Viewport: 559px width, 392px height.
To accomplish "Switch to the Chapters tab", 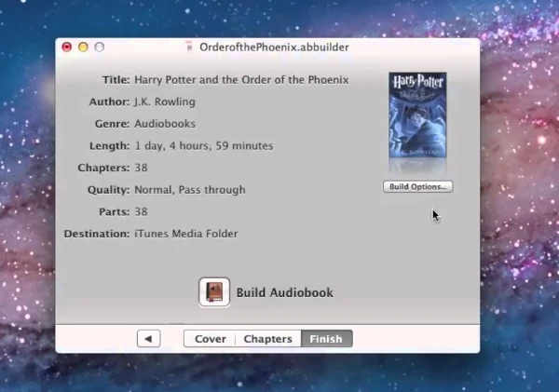I will pyautogui.click(x=268, y=339).
